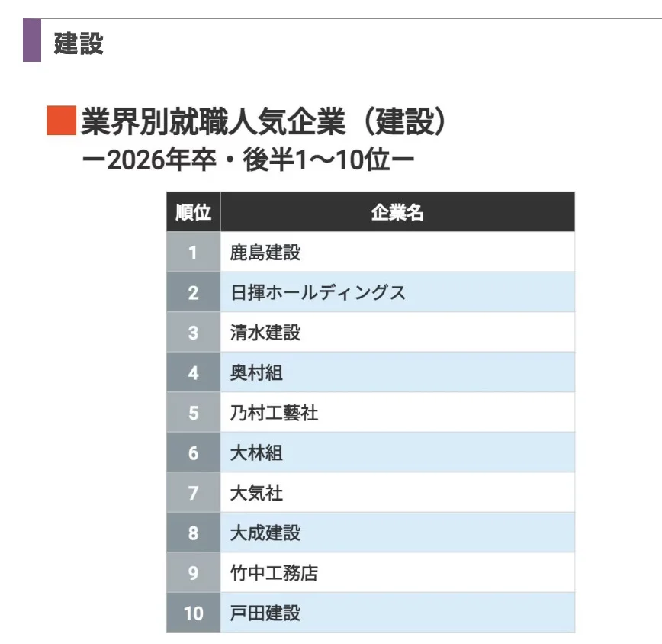Select 大成建設 in the ranking

[265, 533]
